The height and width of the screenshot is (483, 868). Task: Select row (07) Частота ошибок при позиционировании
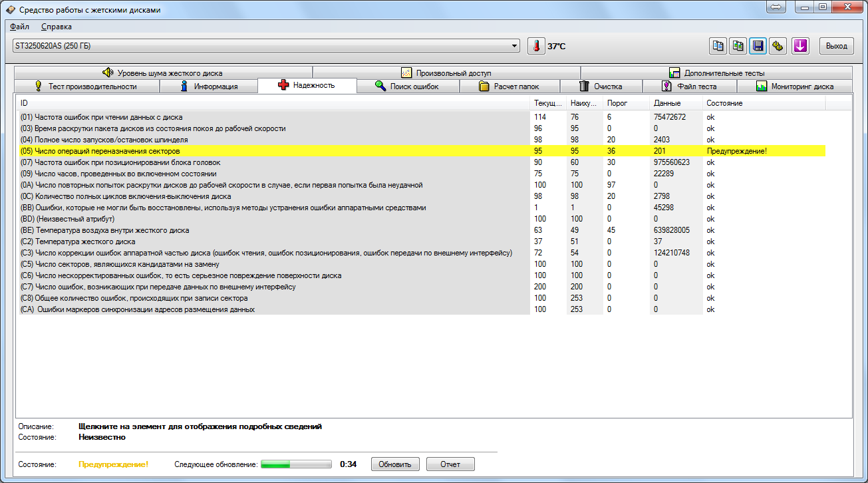click(421, 162)
